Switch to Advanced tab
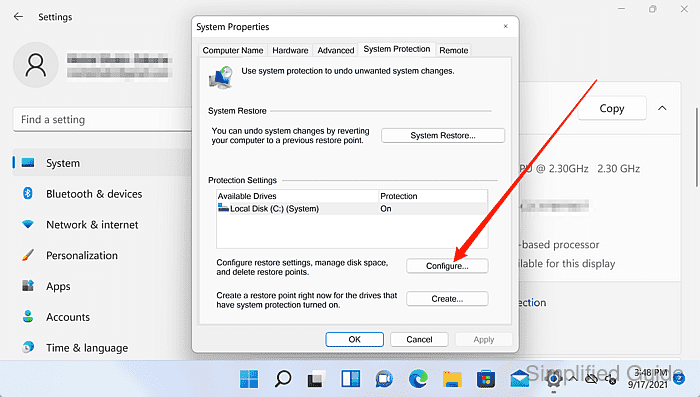 click(x=336, y=50)
